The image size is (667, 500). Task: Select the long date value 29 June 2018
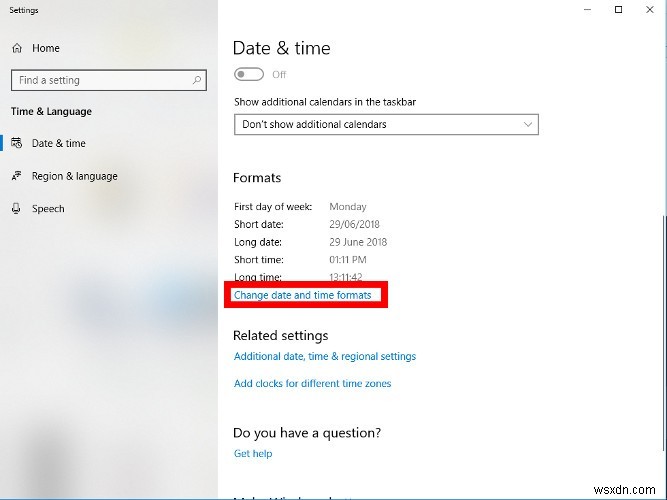point(358,243)
